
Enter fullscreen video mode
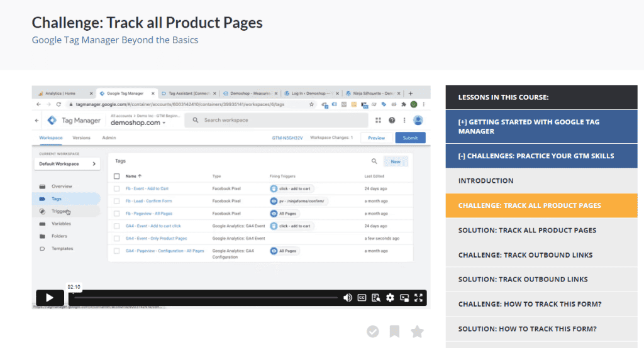coord(418,298)
